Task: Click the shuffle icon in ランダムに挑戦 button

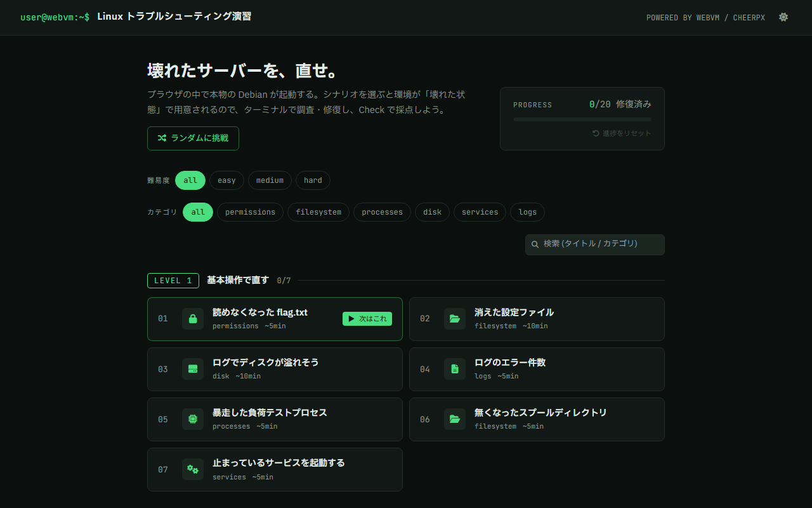Action: (x=162, y=138)
